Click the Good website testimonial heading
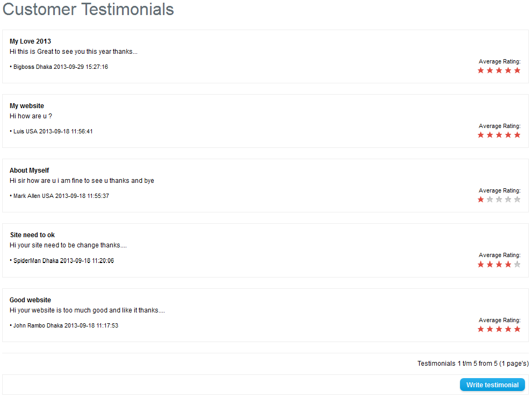Viewport: 532px width, 398px height. click(30, 300)
